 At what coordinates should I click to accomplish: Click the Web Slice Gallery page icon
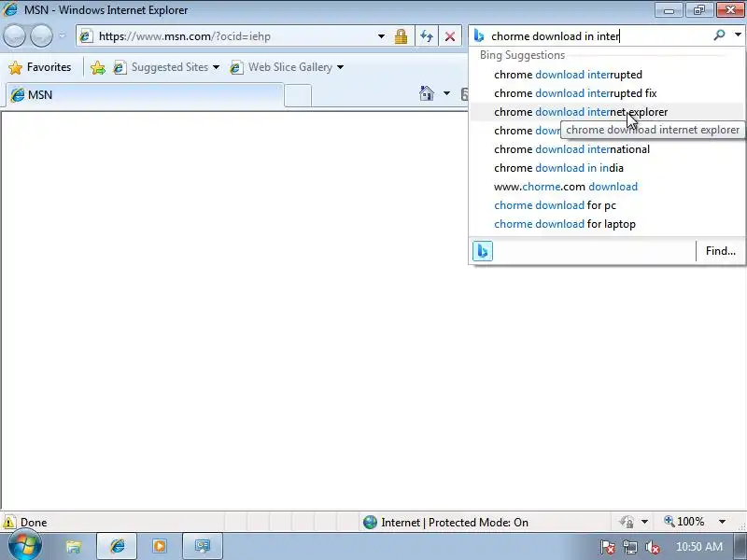click(x=236, y=67)
